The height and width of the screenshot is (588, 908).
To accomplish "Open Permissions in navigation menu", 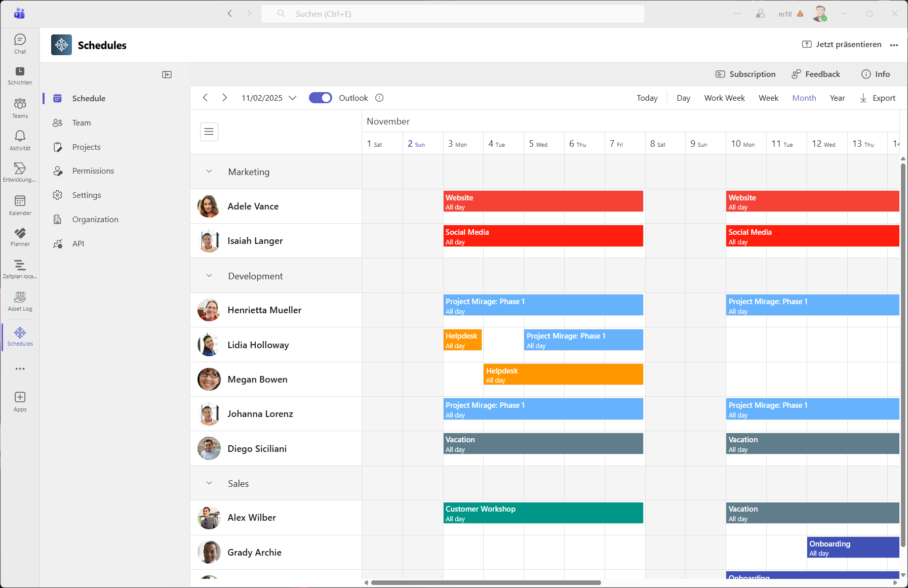I will click(93, 171).
